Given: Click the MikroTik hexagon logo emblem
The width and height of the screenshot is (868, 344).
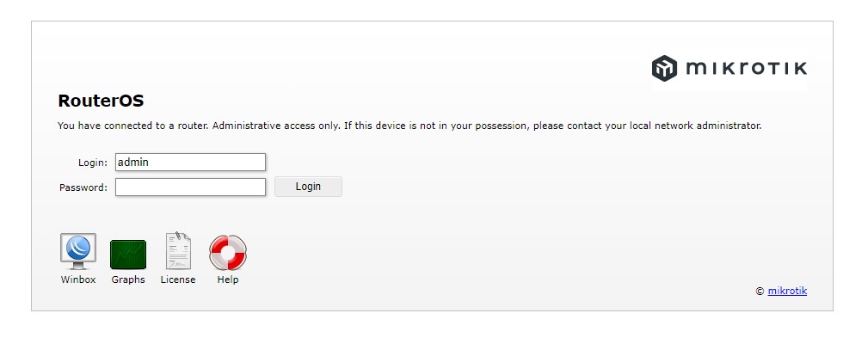Looking at the screenshot, I should (665, 68).
